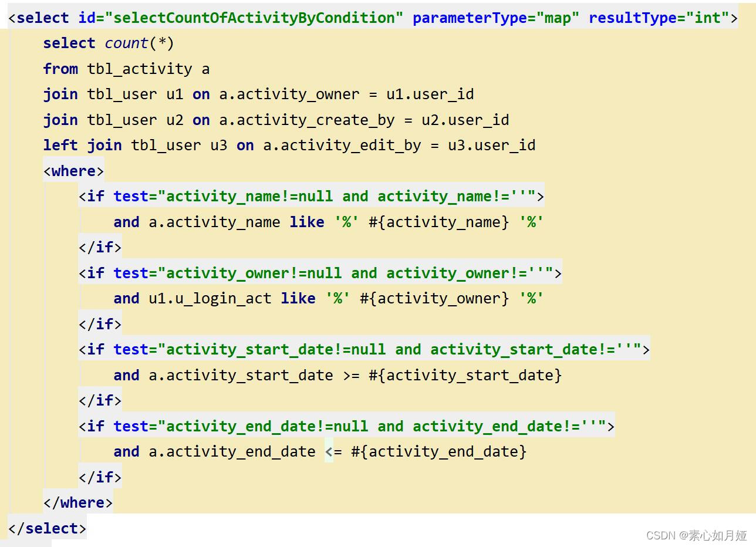Click the if test activity_start_date!=null tag
The height and width of the screenshot is (547, 756).
tap(365, 350)
